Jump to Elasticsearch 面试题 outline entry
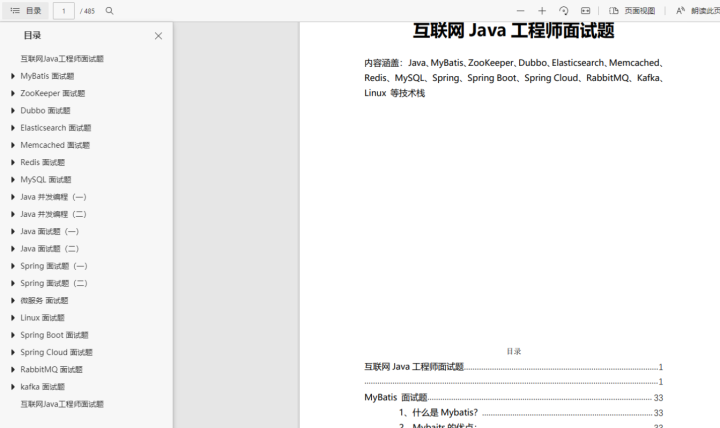Screen dimensions: 720x428 (x=56, y=128)
